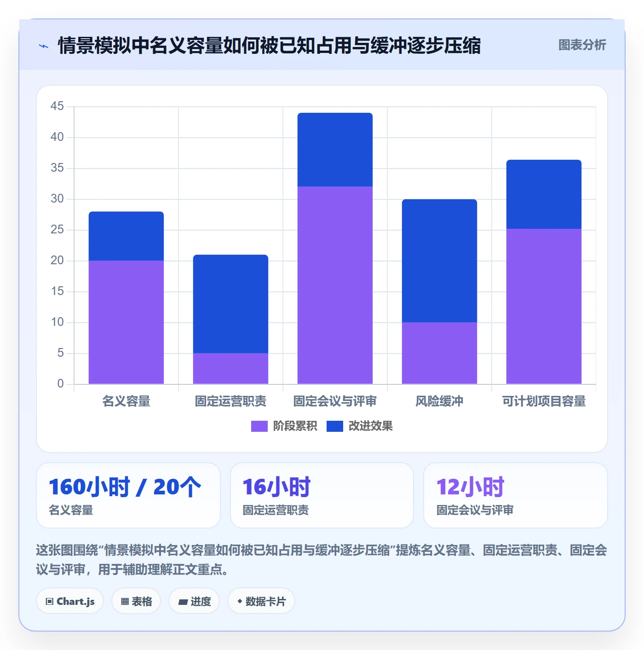Click the chart title 情景模拟中名义容量 heading
The height and width of the screenshot is (650, 644).
coord(269,46)
